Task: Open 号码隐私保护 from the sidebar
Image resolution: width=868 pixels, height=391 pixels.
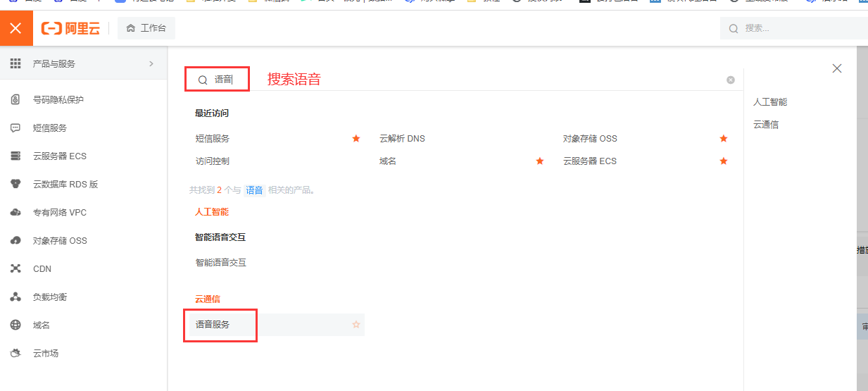Action: (58, 100)
